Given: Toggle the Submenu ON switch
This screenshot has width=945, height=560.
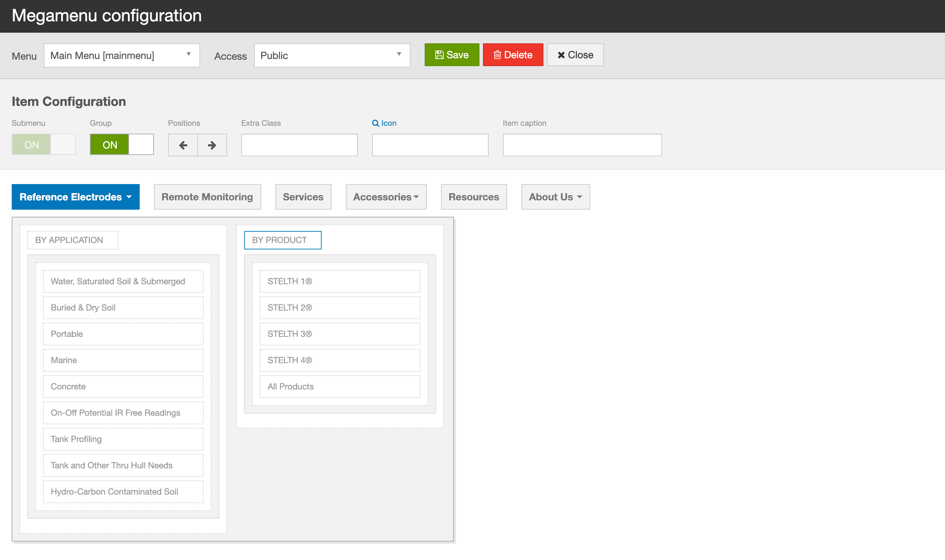Looking at the screenshot, I should [x=43, y=145].
